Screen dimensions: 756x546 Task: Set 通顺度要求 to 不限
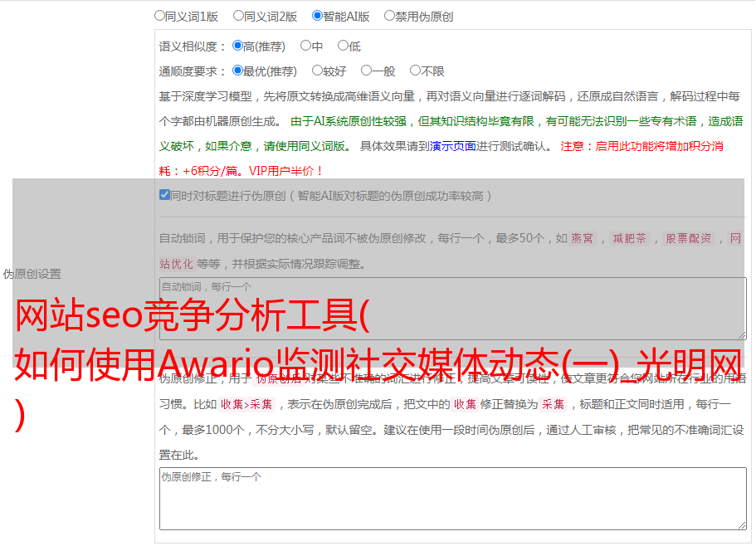coord(415,71)
